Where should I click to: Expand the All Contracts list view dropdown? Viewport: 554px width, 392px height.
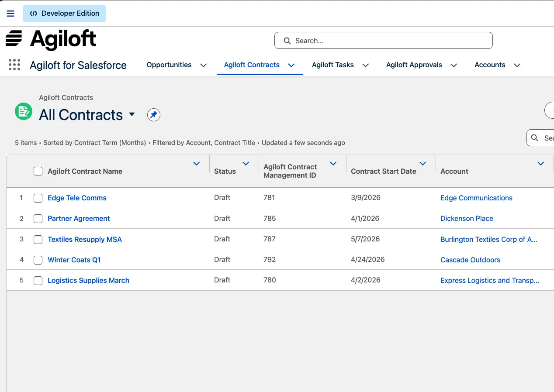(x=132, y=115)
